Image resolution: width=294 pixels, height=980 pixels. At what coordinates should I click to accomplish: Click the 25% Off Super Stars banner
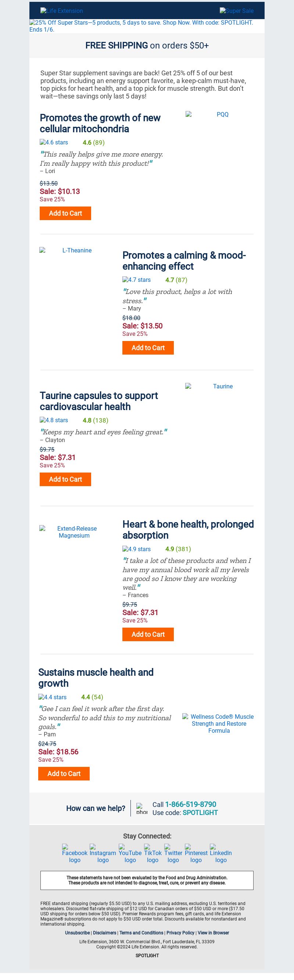coord(147,26)
